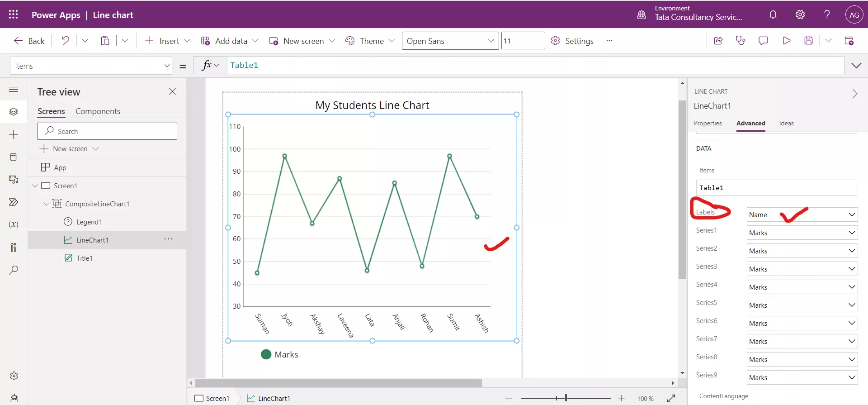This screenshot has height=405, width=868.
Task: Switch to the Ideas tab
Action: click(x=786, y=123)
